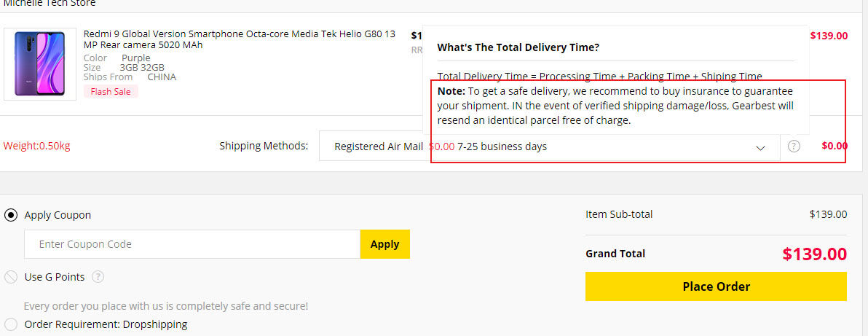Click the Place Order button
The height and width of the screenshot is (336, 868).
tap(716, 286)
